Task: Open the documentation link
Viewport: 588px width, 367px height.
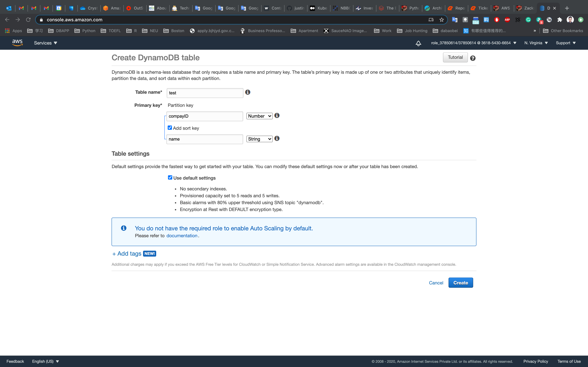Action: (182, 236)
